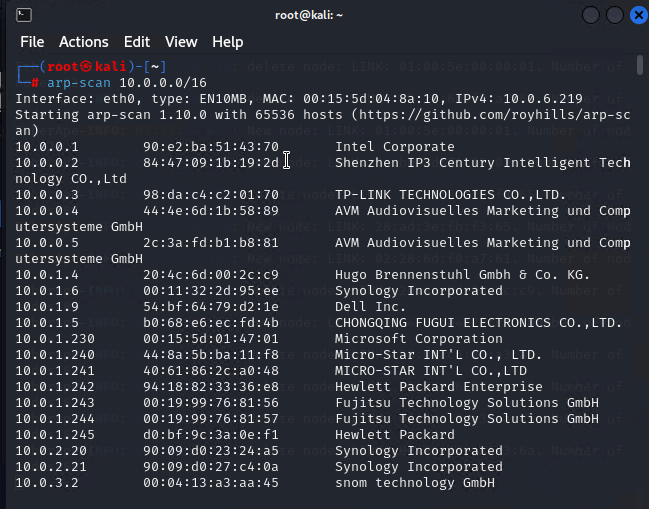
Task: Click MAC d0:bf:9c:3a:0e:f1
Action: point(211,435)
